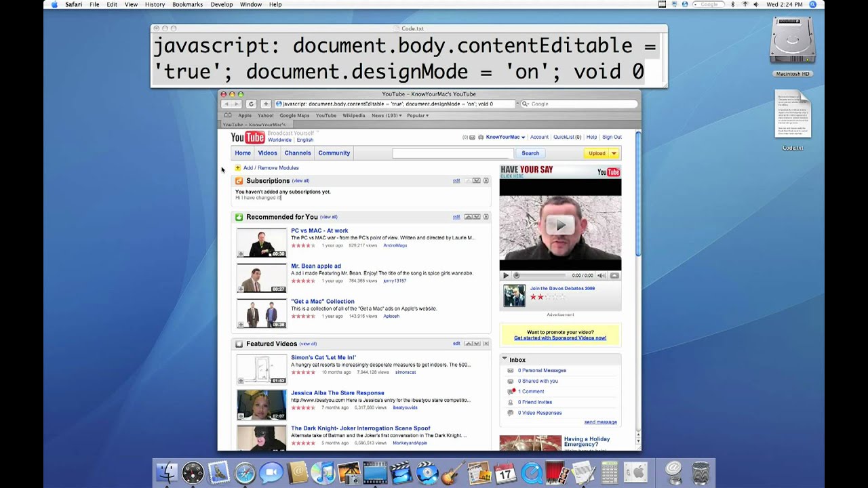Move the Recommended for You module down
Screen dimensions: 868x488
[x=477, y=217]
